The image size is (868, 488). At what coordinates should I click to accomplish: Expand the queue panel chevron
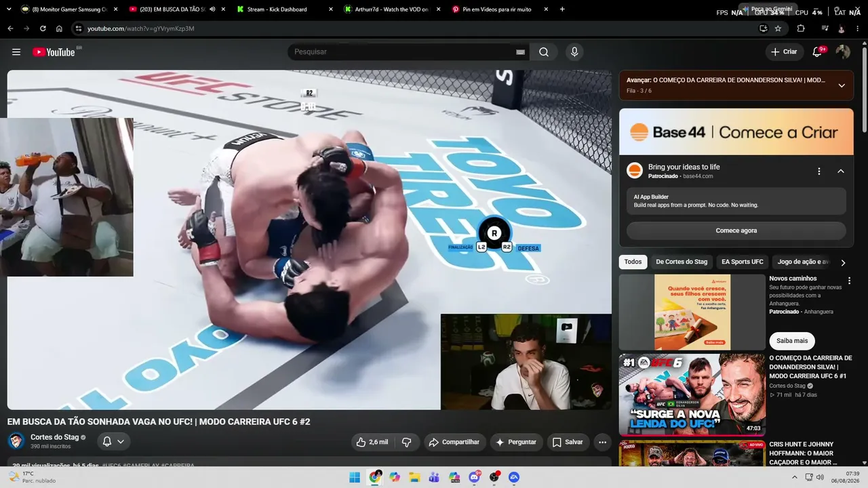842,85
